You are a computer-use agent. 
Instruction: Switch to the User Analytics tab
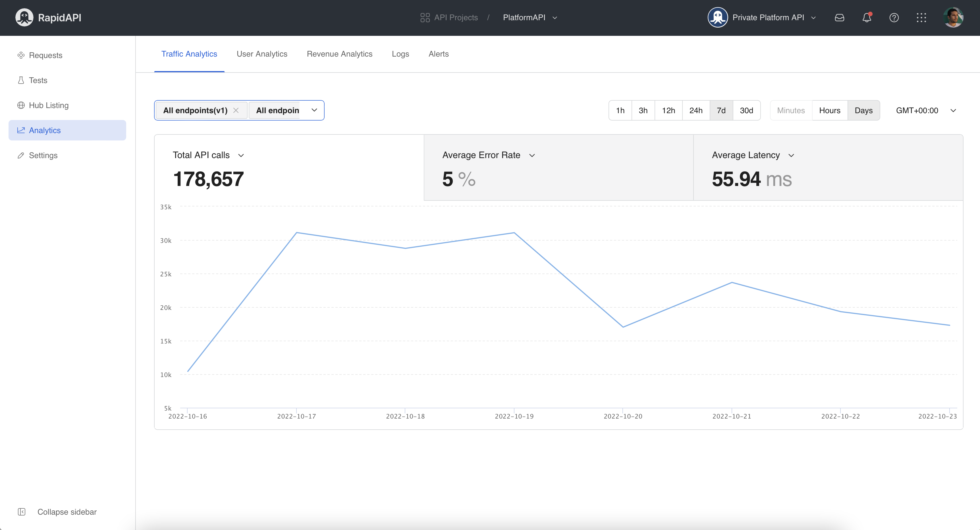coord(262,54)
